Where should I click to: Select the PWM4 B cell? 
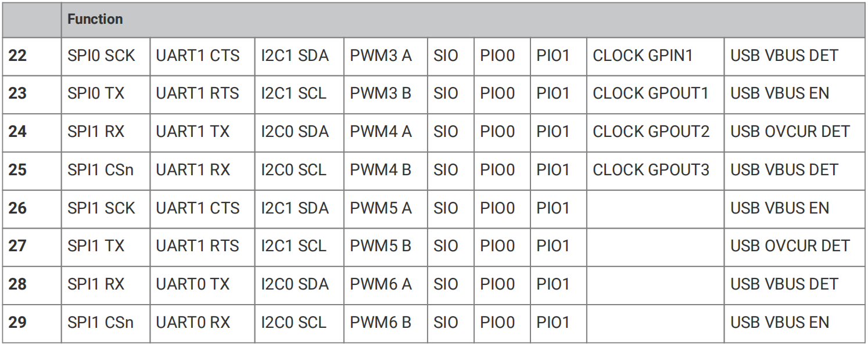pos(386,171)
